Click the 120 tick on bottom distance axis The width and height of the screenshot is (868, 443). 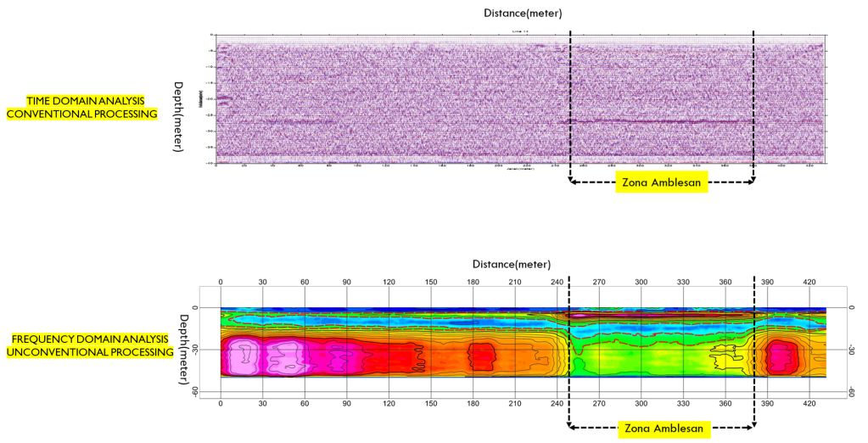pyautogui.click(x=389, y=405)
